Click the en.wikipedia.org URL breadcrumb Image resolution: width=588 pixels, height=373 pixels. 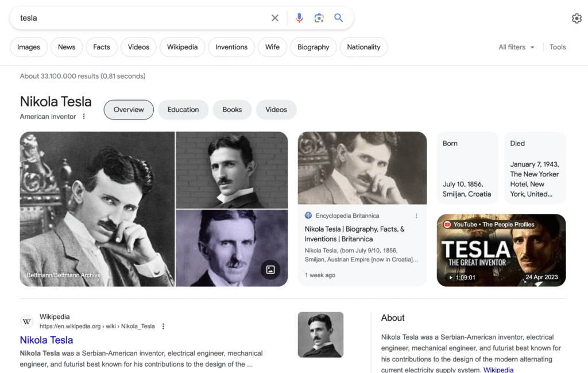[x=97, y=326]
